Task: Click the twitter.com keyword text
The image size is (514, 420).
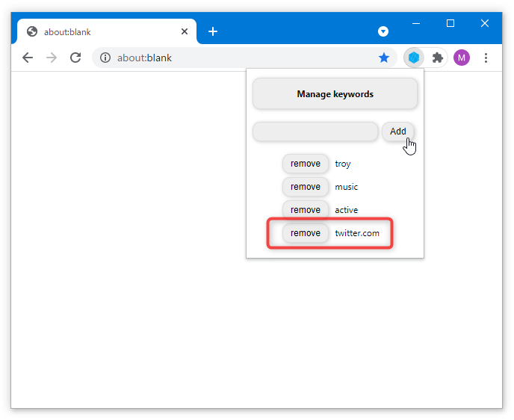Action: click(x=357, y=233)
